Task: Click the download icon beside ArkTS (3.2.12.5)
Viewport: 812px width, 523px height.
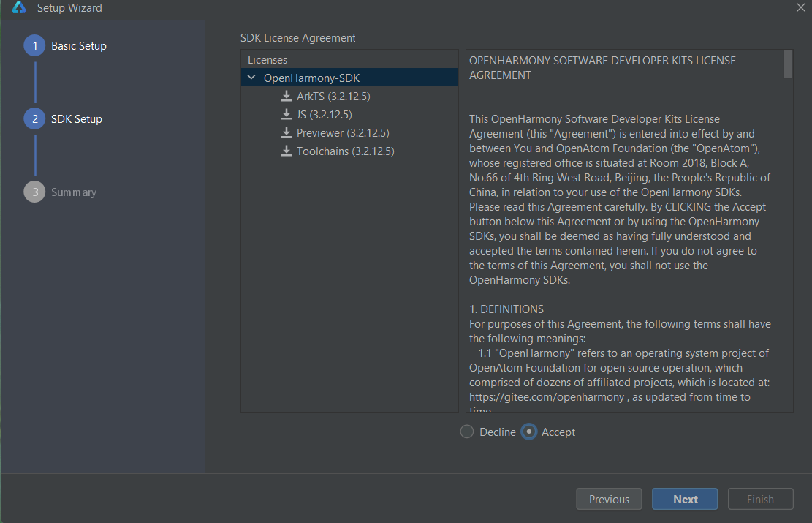Action: pyautogui.click(x=287, y=96)
